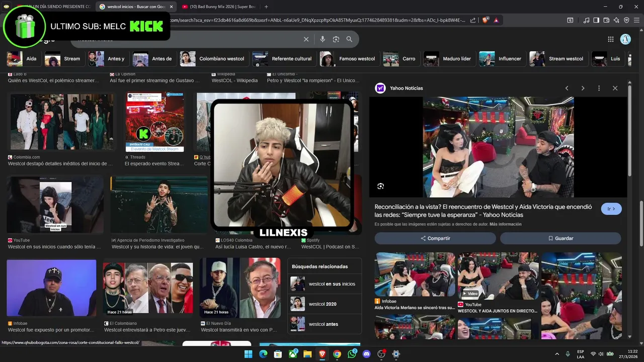644x362 pixels.
Task: Select the Referente cultural filter chip
Action: click(284, 59)
